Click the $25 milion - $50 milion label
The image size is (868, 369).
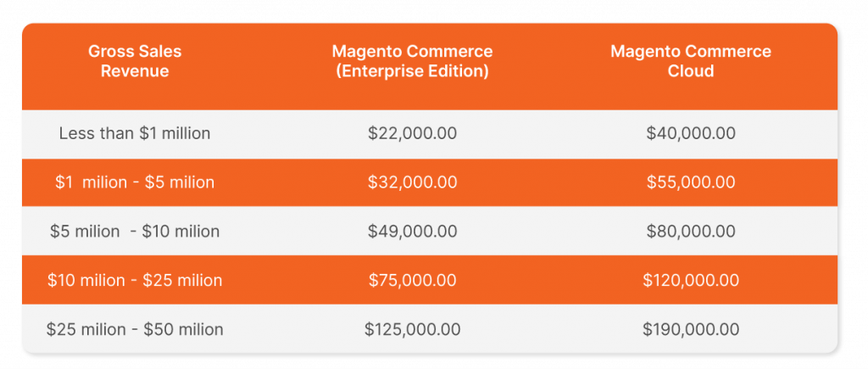coord(135,330)
